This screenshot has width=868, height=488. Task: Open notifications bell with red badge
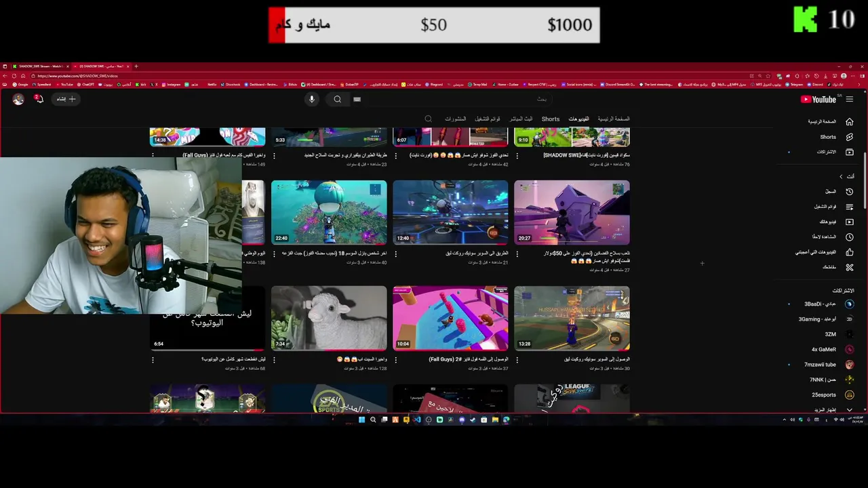(x=39, y=99)
